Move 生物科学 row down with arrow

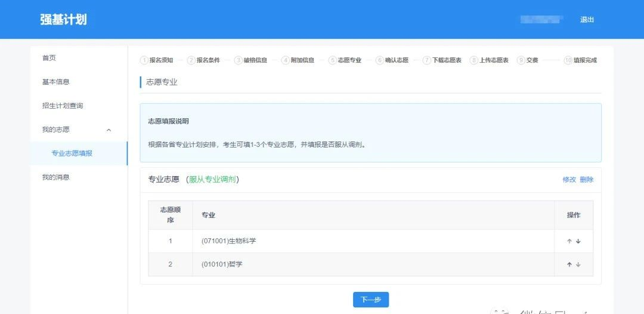[x=578, y=241]
